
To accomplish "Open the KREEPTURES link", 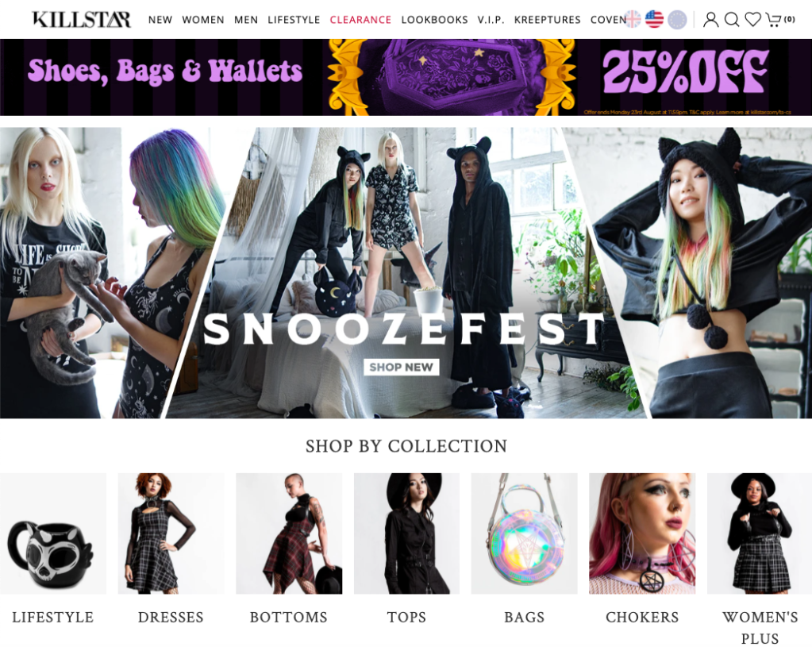I will click(548, 20).
